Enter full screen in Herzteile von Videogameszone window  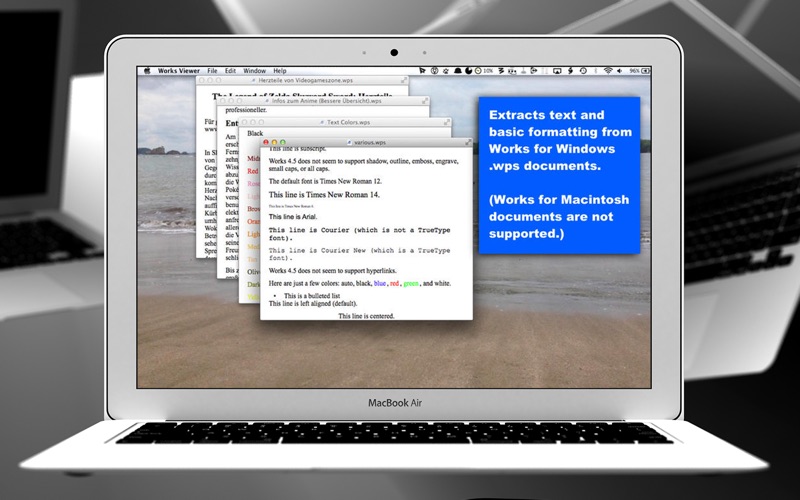coord(404,80)
